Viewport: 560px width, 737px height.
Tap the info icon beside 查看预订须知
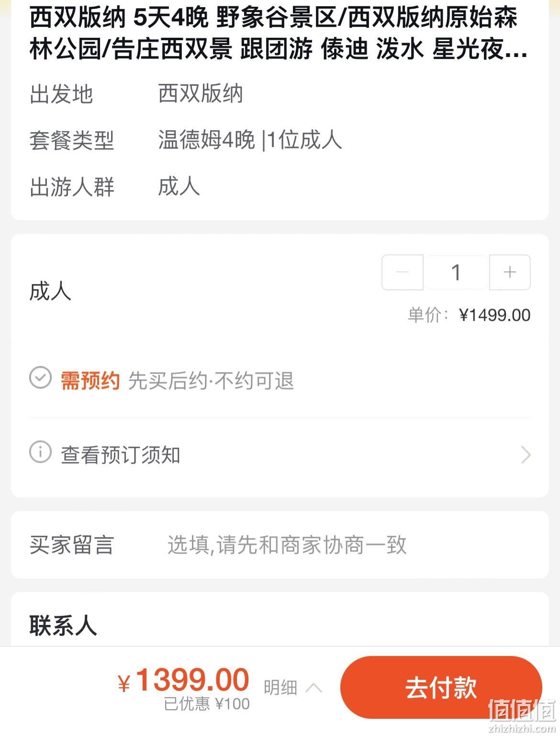pos(40,452)
